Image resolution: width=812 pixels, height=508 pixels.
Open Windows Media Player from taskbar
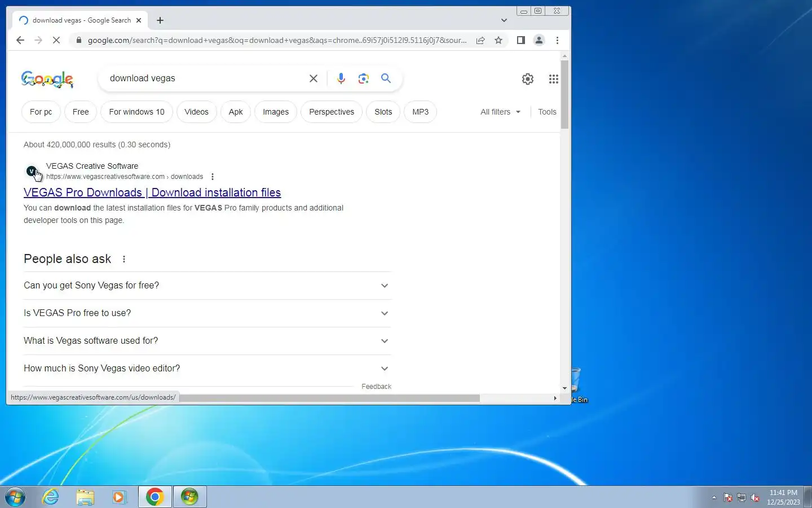(119, 497)
